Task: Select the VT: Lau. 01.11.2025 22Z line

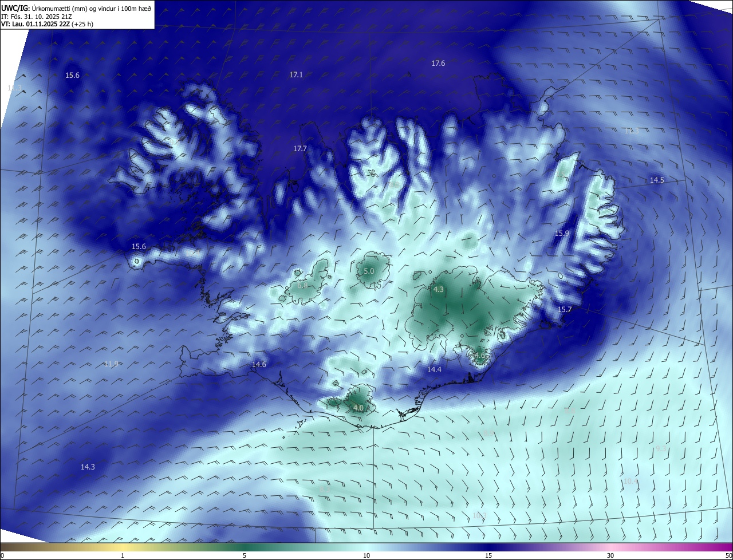Action: click(x=47, y=25)
